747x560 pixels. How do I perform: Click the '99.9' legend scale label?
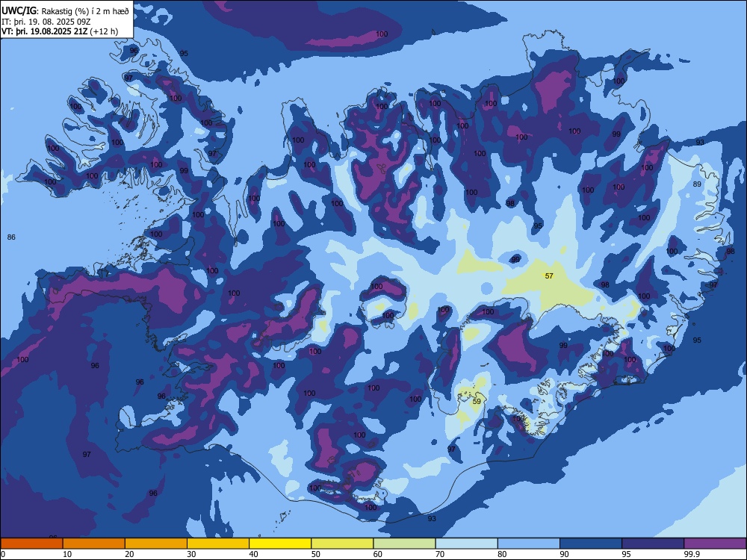692,554
